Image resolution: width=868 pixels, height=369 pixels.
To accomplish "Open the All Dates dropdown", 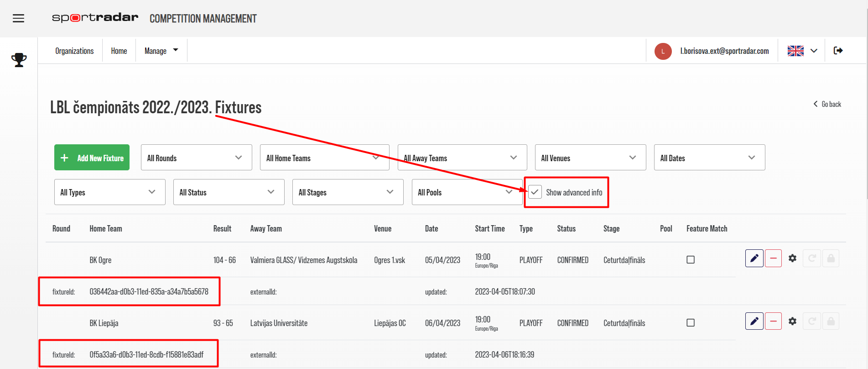I will pos(709,158).
